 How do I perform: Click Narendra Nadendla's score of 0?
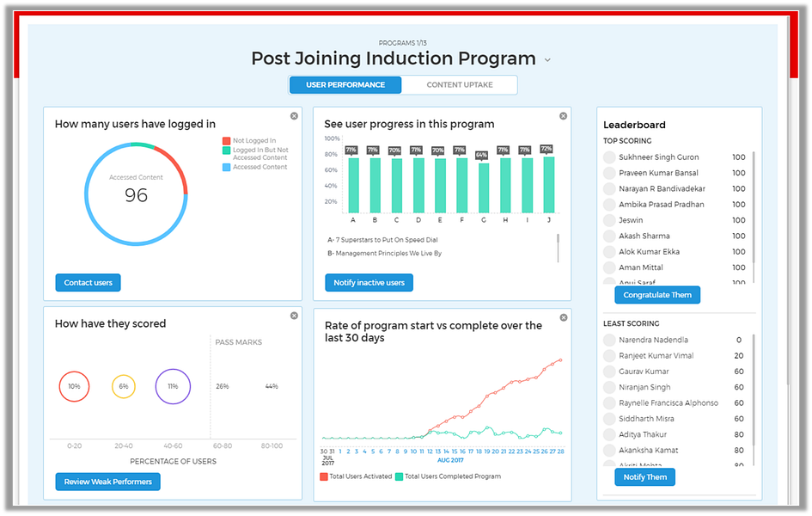pos(738,341)
